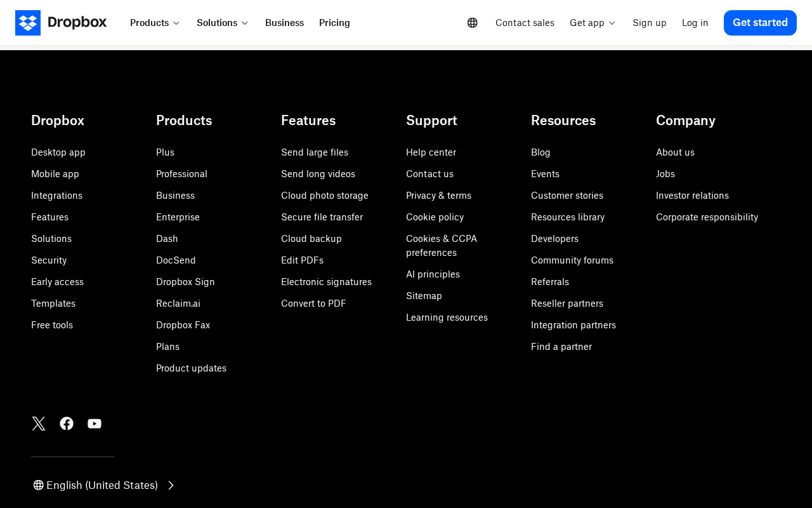Go to Community forums
This screenshot has width=812, height=508.
click(x=572, y=260)
